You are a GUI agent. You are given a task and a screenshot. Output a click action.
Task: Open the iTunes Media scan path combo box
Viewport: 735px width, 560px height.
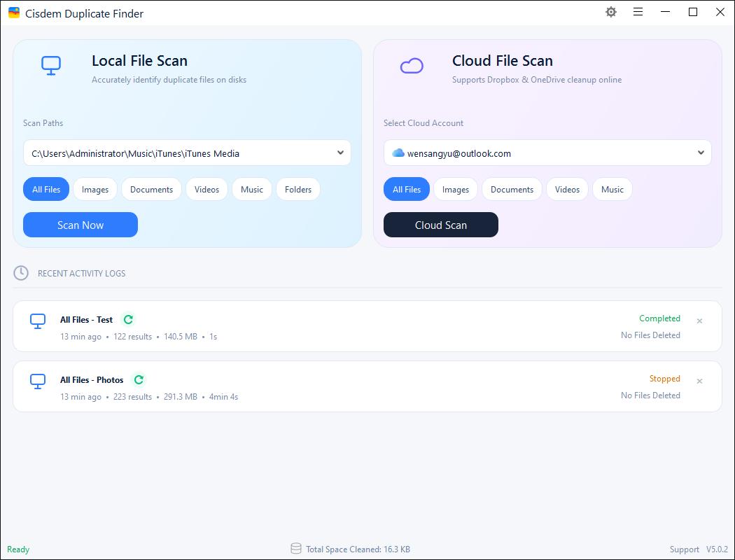click(187, 153)
